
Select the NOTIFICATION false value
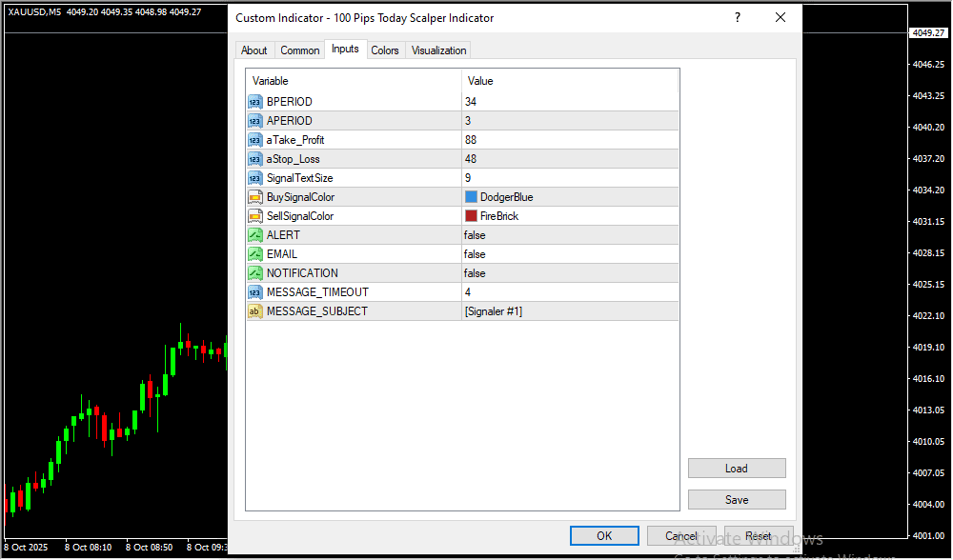[475, 273]
